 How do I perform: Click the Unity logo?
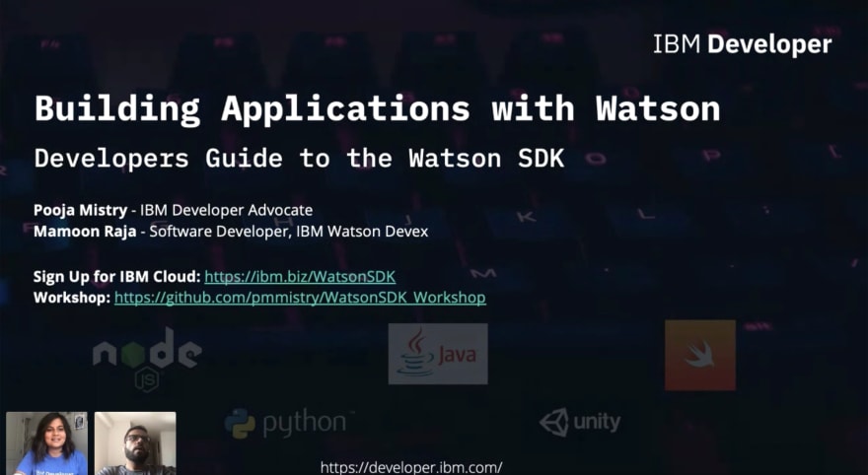[580, 423]
